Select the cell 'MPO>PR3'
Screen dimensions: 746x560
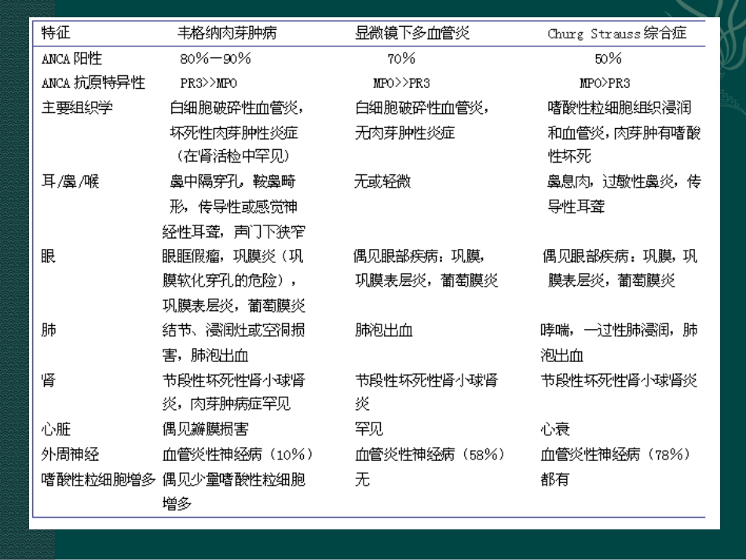point(605,83)
